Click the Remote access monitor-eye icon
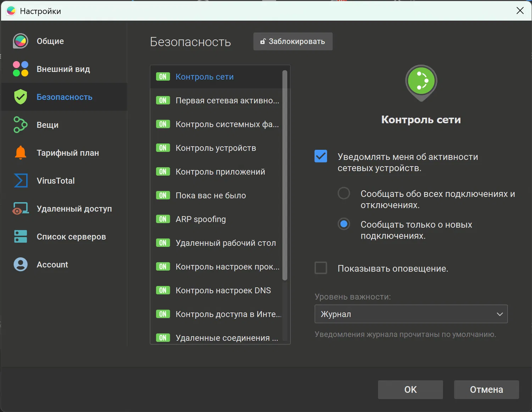The width and height of the screenshot is (532, 412). 21,209
